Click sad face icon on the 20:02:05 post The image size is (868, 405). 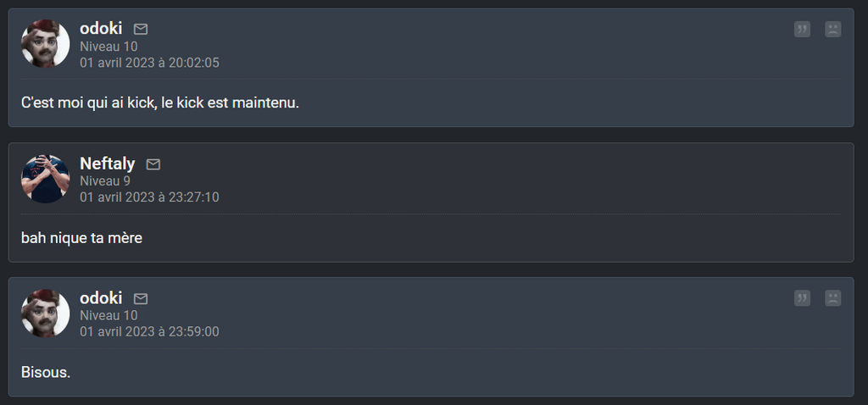point(832,30)
